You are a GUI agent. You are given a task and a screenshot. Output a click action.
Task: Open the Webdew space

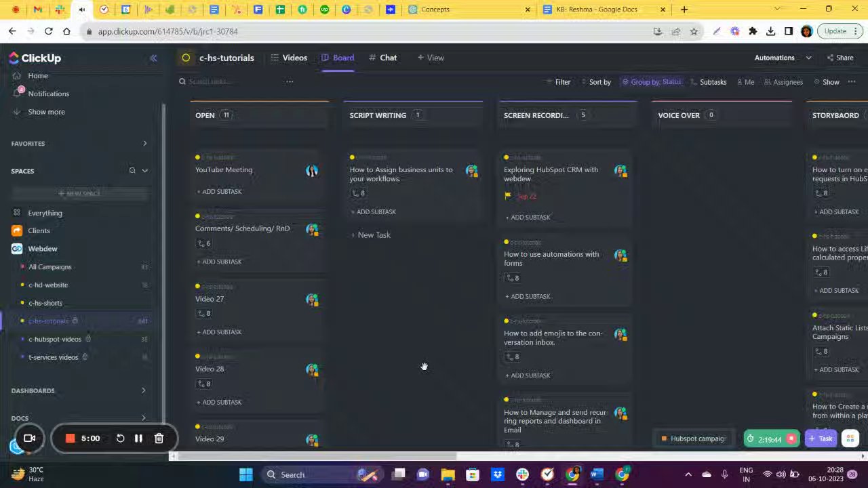point(43,249)
